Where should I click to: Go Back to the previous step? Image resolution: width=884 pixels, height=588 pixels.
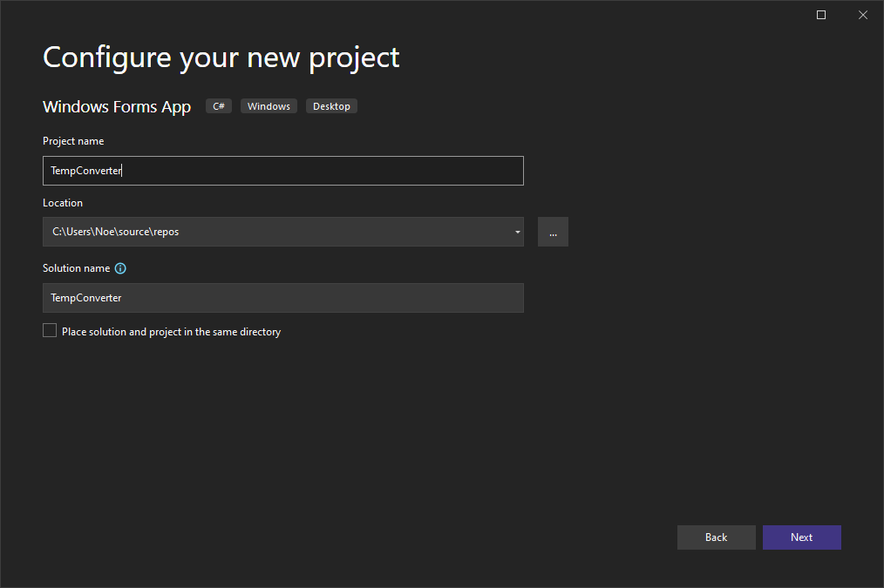click(x=716, y=537)
